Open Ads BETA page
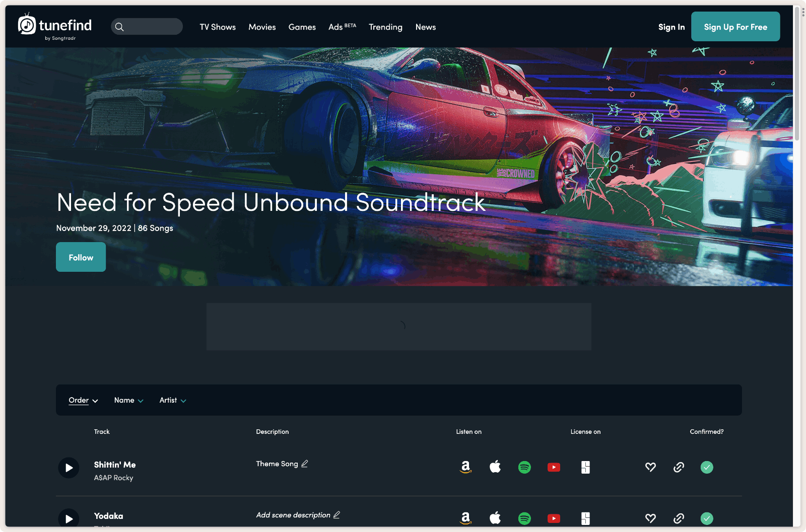806x532 pixels. [x=342, y=27]
